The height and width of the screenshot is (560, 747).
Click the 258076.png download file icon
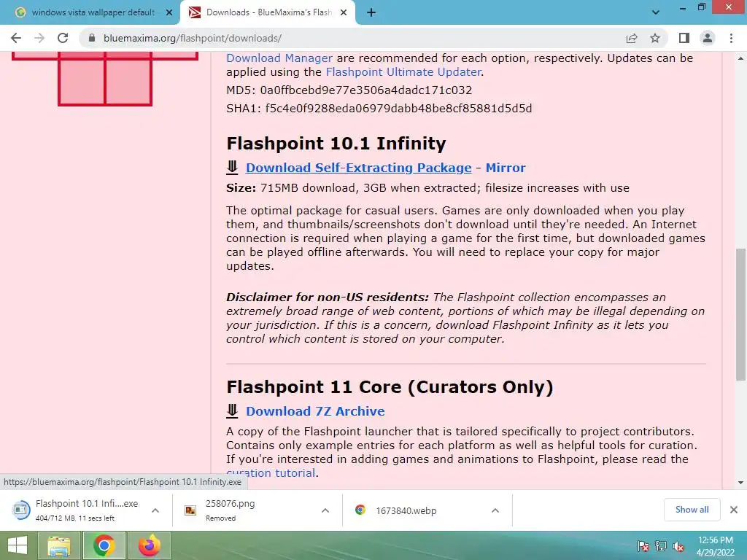190,510
